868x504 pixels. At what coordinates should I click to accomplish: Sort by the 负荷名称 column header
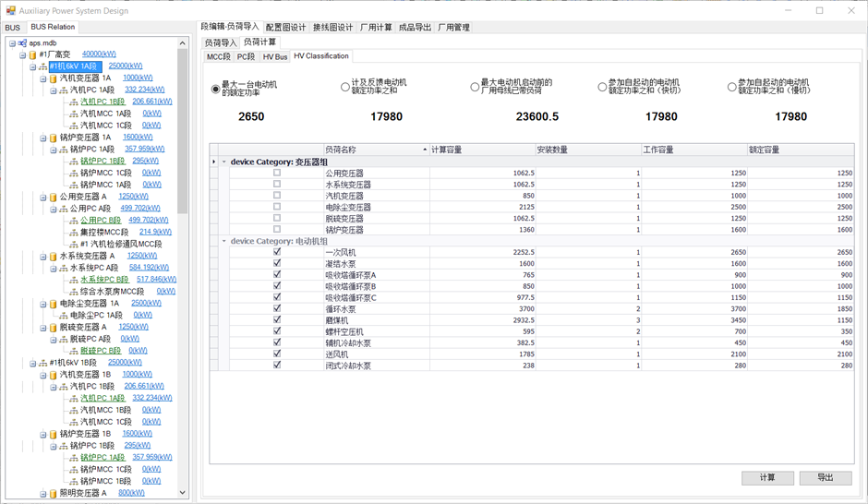[376, 150]
